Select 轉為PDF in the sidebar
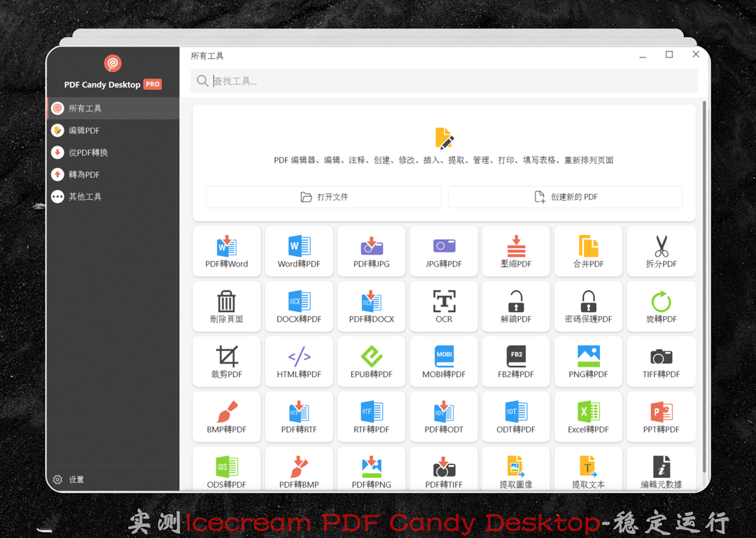756x538 pixels. tap(113, 174)
